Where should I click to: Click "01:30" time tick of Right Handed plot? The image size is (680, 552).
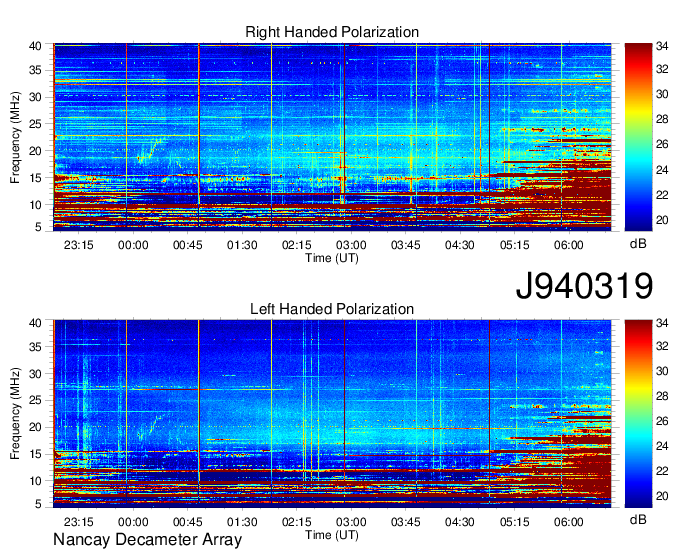[x=242, y=245]
